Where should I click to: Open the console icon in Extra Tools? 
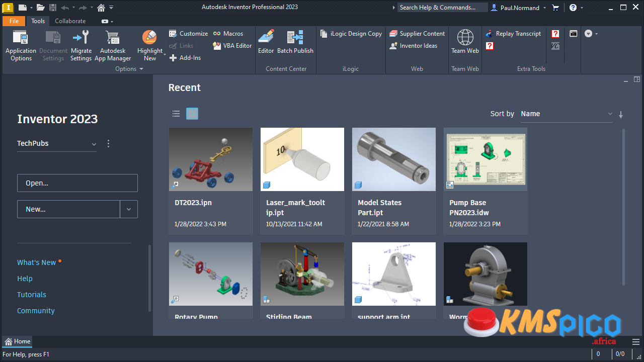coord(574,34)
